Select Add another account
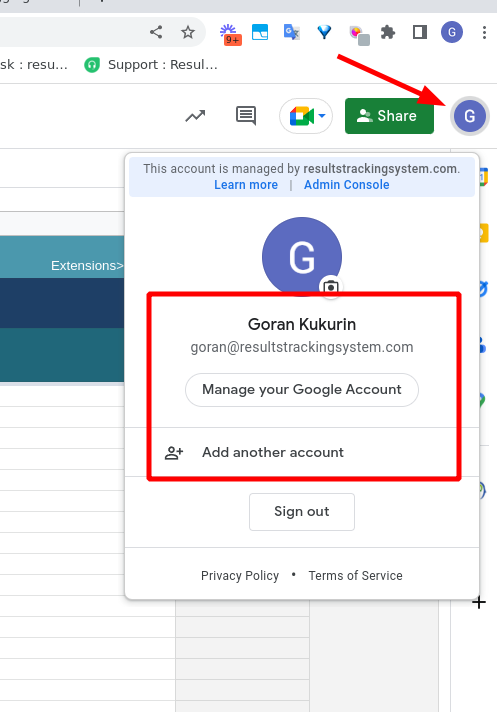Image resolution: width=497 pixels, height=712 pixels. coord(302,452)
